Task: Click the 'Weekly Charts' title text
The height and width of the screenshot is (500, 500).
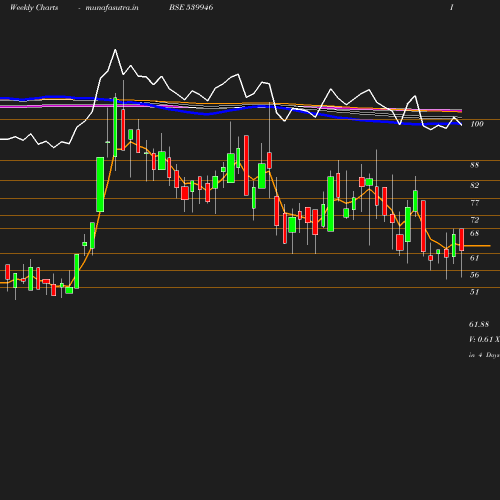Action: tap(34, 7)
